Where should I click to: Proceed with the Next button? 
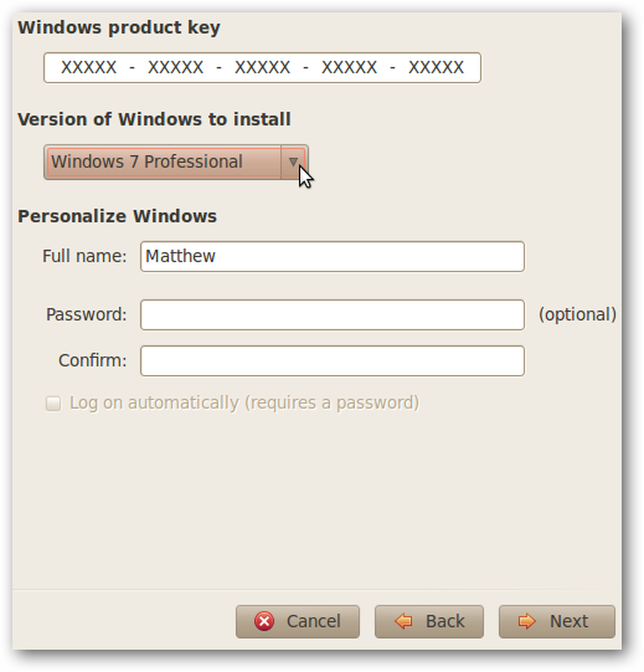[557, 622]
